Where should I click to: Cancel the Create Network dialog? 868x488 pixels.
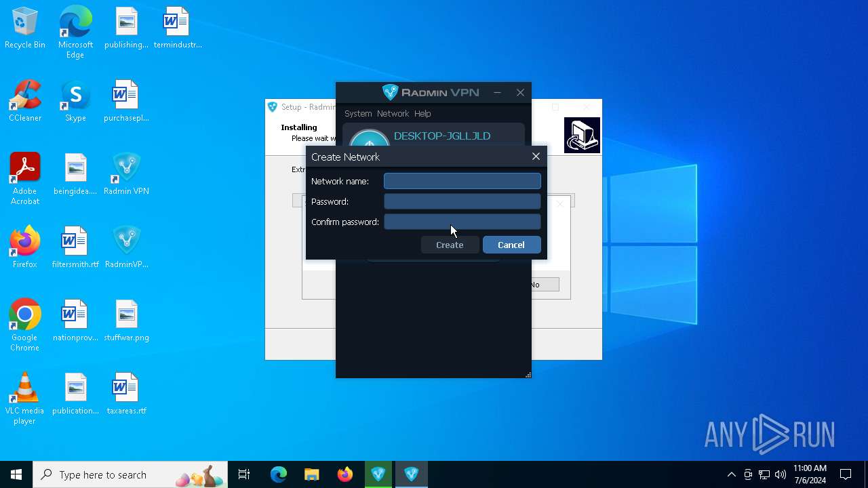tap(511, 245)
